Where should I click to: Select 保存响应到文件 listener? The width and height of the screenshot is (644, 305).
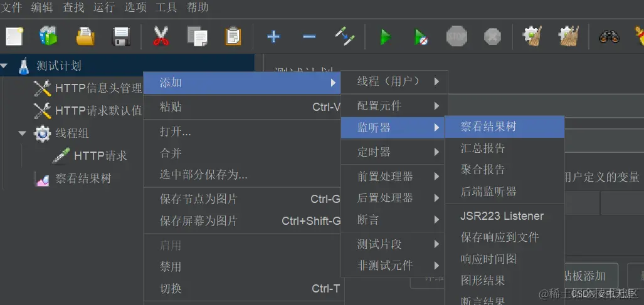[505, 237]
